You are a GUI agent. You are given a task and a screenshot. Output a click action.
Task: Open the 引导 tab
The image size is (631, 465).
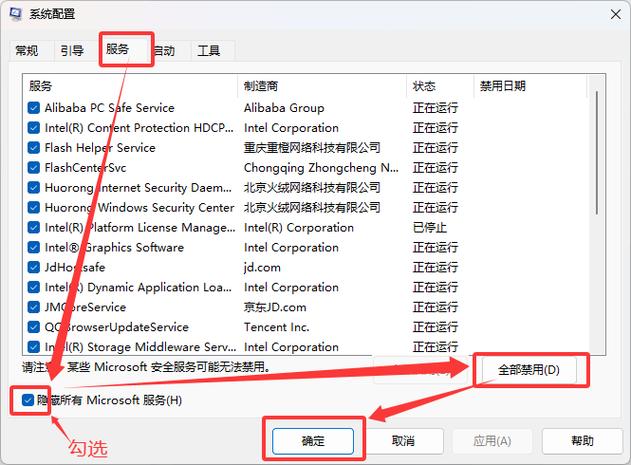[72, 51]
